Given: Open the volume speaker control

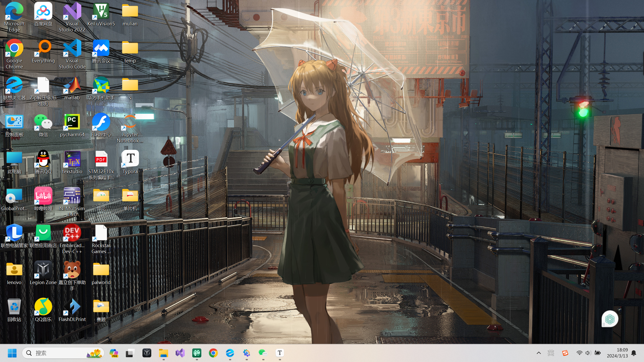Looking at the screenshot, I should tap(588, 353).
